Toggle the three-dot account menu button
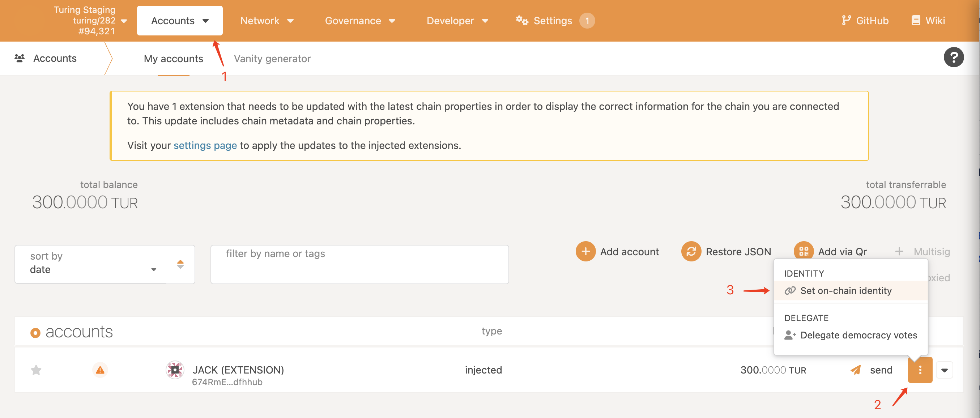980x418 pixels. tap(920, 370)
